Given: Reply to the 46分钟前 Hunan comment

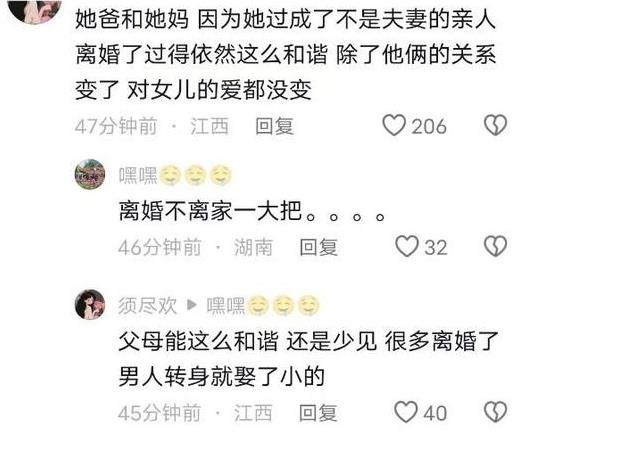Looking at the screenshot, I should point(318,247).
